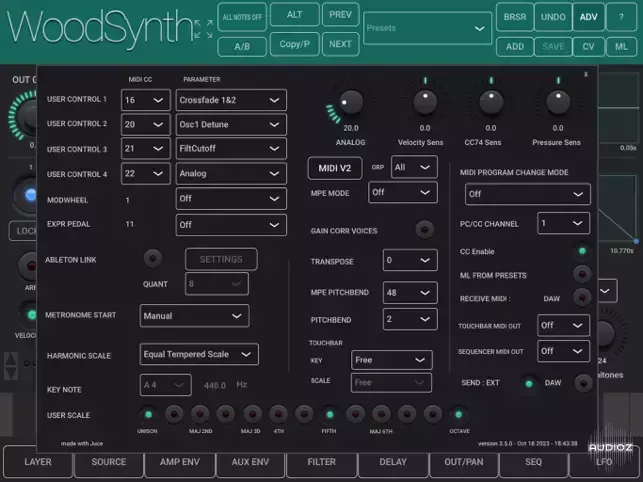643x482 pixels.
Task: Load the PREV preset
Action: tap(340, 15)
